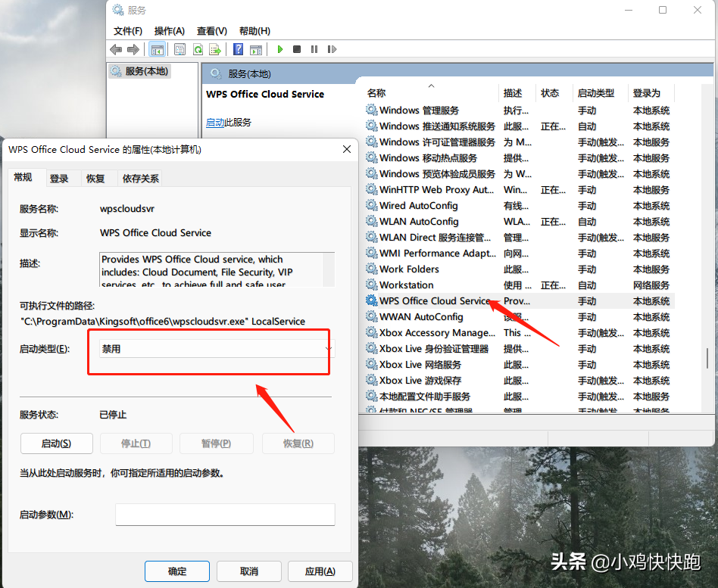This screenshot has height=588, width=718.
Task: Click the description box scrollbar
Action: point(328,269)
